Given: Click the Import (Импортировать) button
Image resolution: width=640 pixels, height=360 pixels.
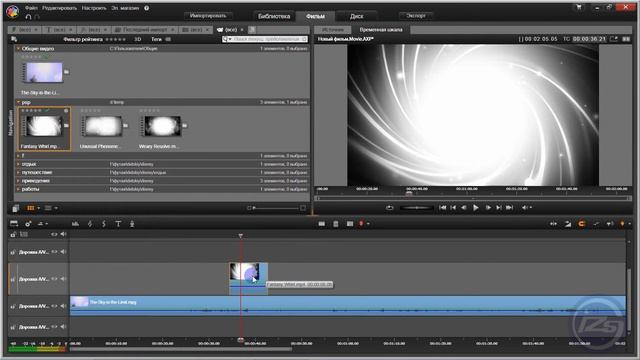Looking at the screenshot, I should pos(208,16).
